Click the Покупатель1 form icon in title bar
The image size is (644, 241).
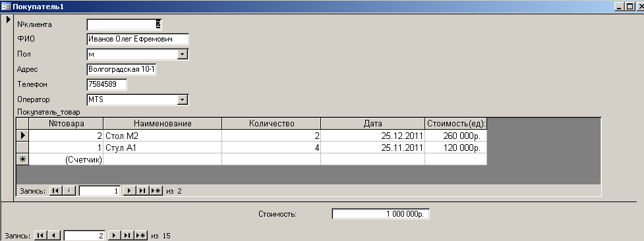click(6, 6)
